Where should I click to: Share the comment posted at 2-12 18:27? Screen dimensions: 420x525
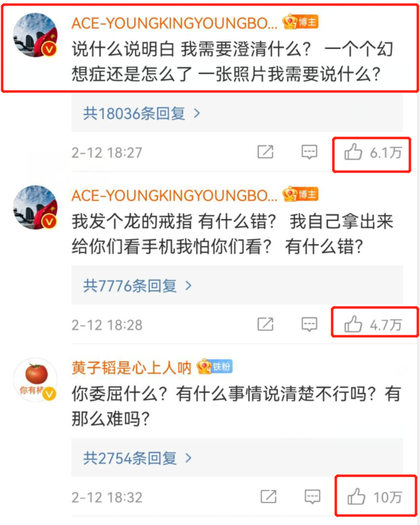pyautogui.click(x=265, y=152)
